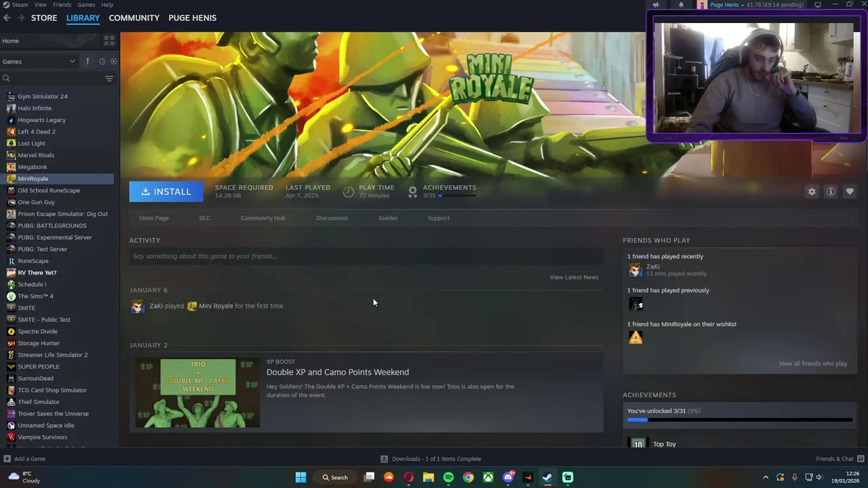868x488 pixels.
Task: Open the Downloads status at the bottom
Action: point(431,459)
